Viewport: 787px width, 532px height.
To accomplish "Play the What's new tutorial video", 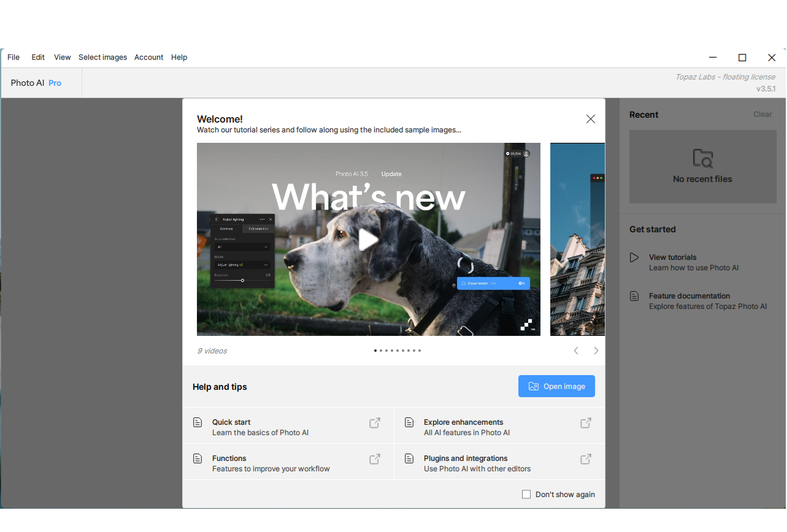I will [x=368, y=240].
